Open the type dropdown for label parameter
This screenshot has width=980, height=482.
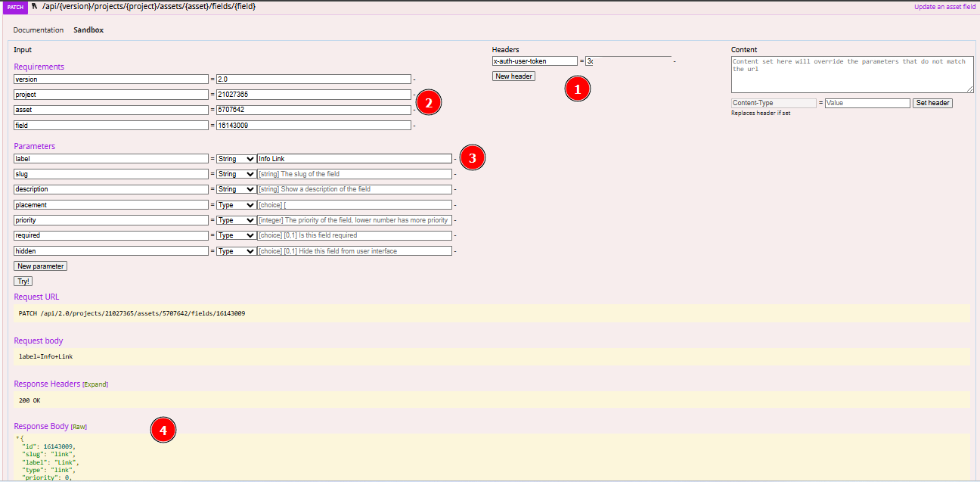(236, 159)
